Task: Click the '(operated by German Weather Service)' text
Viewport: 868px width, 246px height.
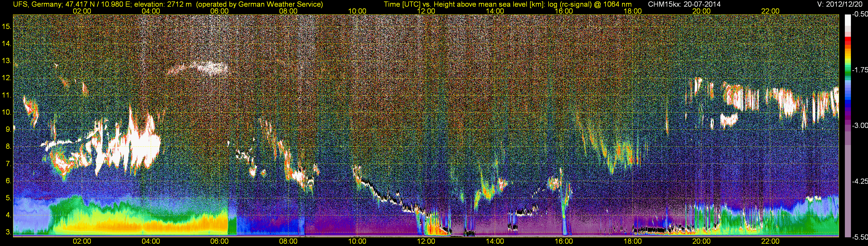Action: pos(260,4)
